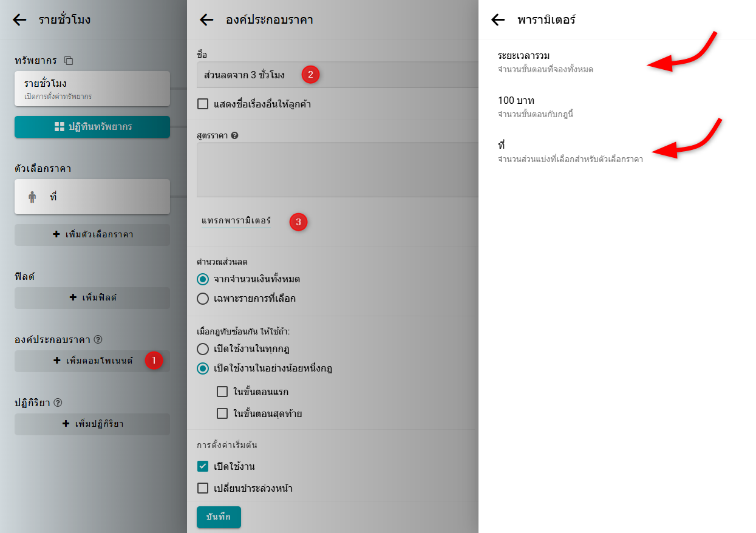Screen dimensions: 756x533
Task: Click back arrow in พารามิเตอร์ panel
Action: (x=498, y=19)
